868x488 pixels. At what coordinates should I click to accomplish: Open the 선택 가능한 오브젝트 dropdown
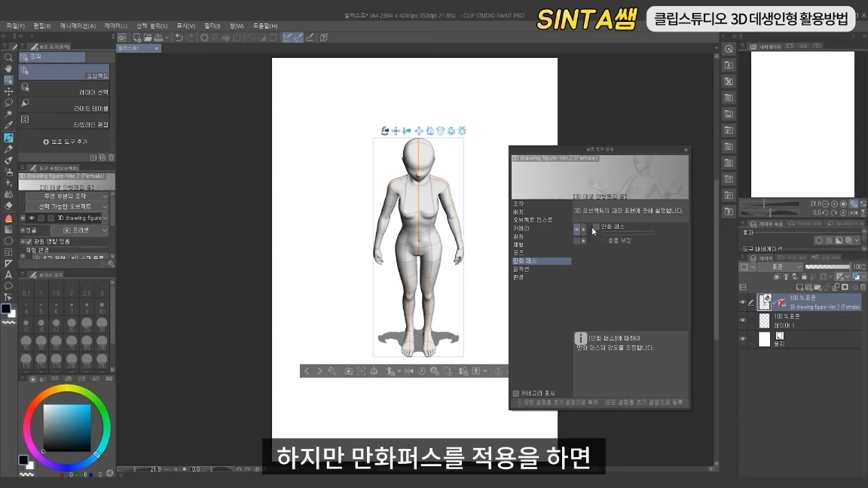coord(67,206)
